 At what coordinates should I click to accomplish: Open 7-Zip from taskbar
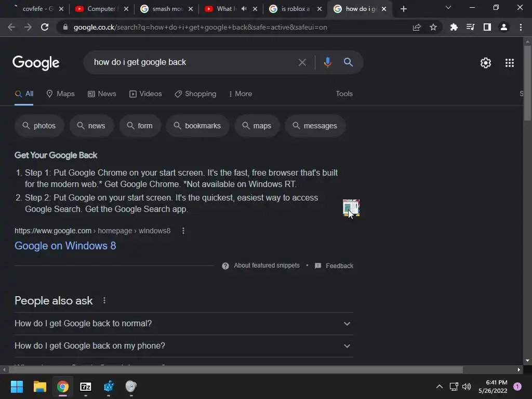tap(86, 387)
